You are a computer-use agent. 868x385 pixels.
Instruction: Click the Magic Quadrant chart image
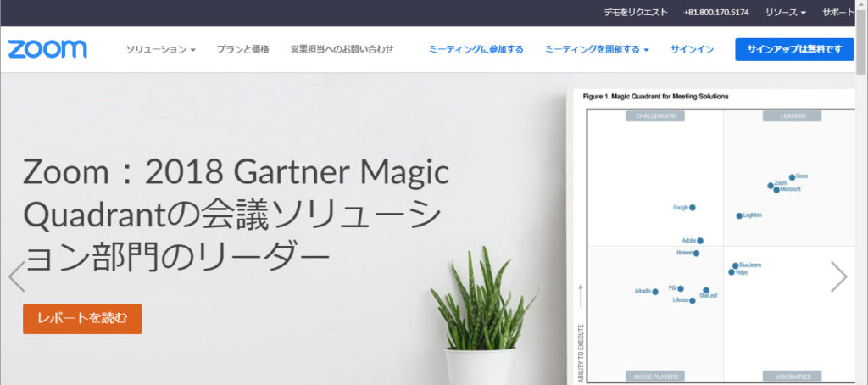click(712, 237)
